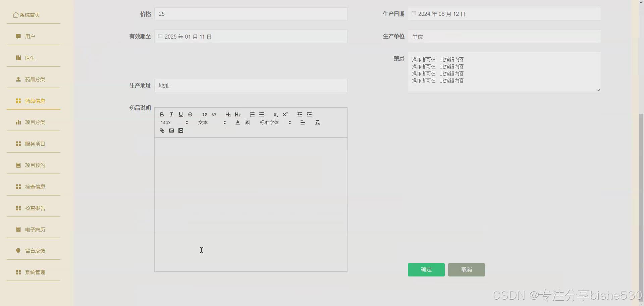The image size is (644, 306).
Task: Insert a hyperlink in the editor
Action: pyautogui.click(x=162, y=131)
